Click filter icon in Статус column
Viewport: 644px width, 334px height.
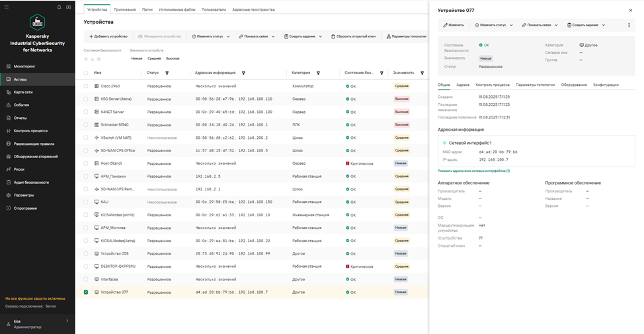point(167,73)
